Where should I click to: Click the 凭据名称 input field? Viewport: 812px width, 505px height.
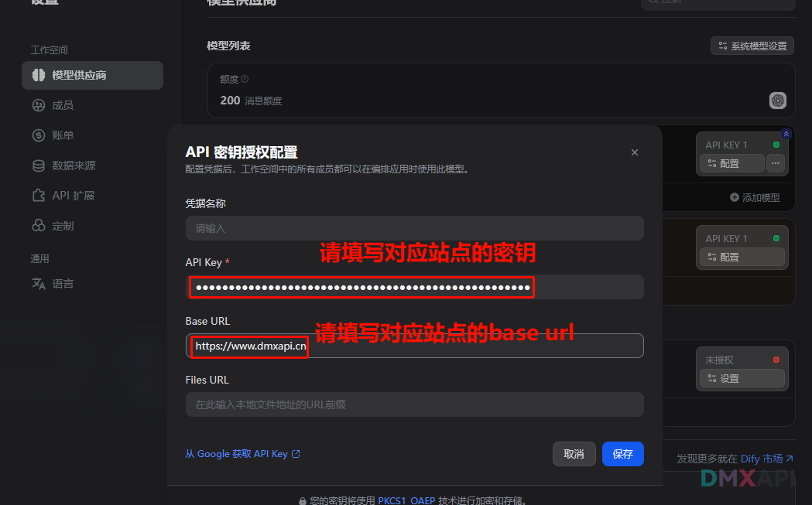point(414,228)
